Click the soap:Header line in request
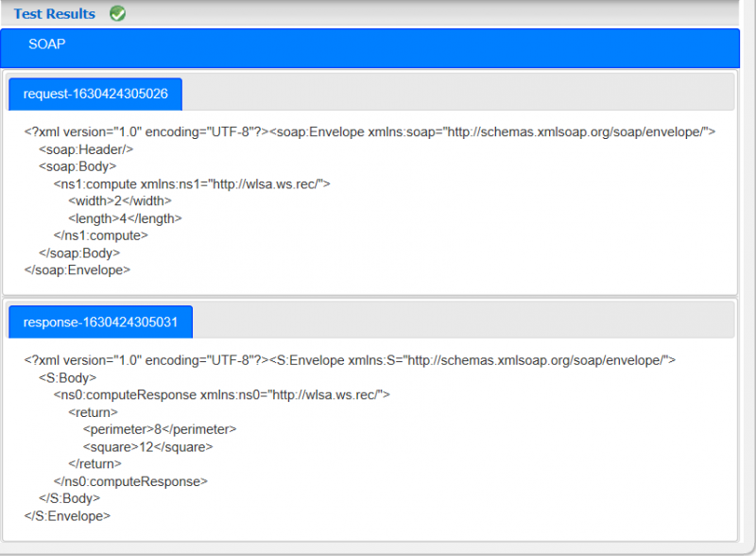The width and height of the screenshot is (756, 556). pos(86,149)
